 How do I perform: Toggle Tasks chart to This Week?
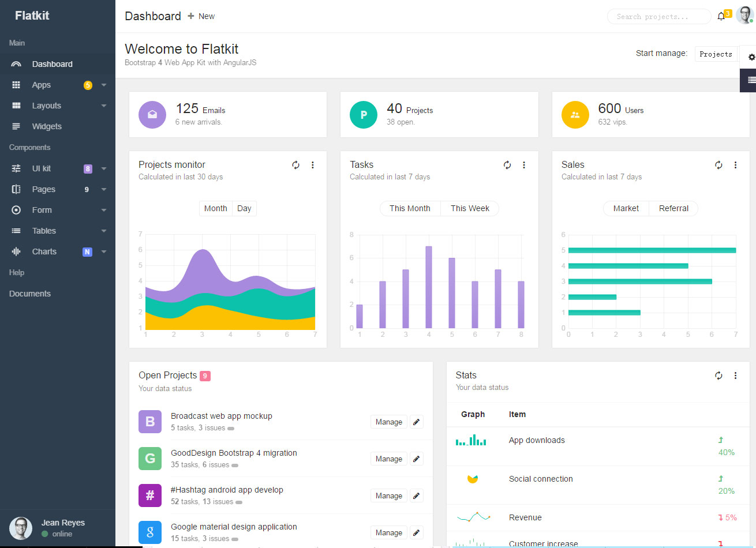click(470, 208)
